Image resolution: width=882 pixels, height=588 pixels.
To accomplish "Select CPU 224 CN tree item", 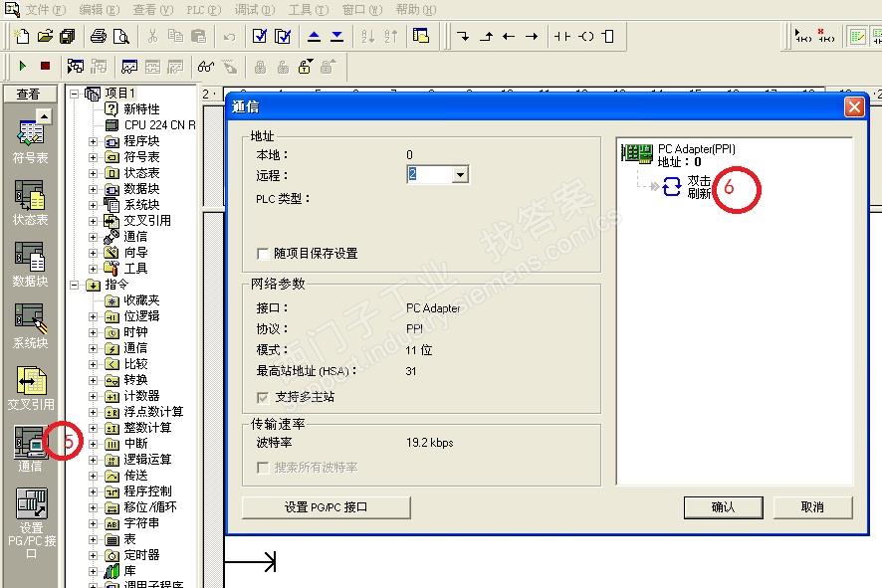I will [159, 125].
